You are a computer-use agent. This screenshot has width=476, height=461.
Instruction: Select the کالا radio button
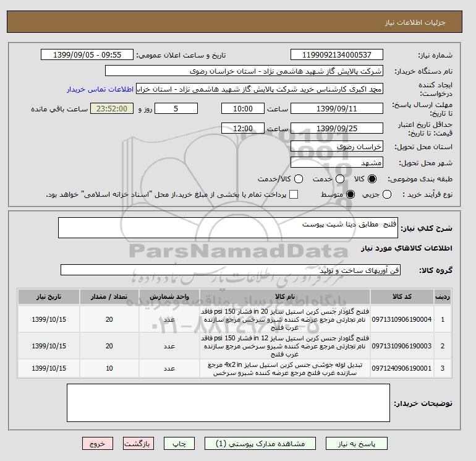pyautogui.click(x=372, y=179)
